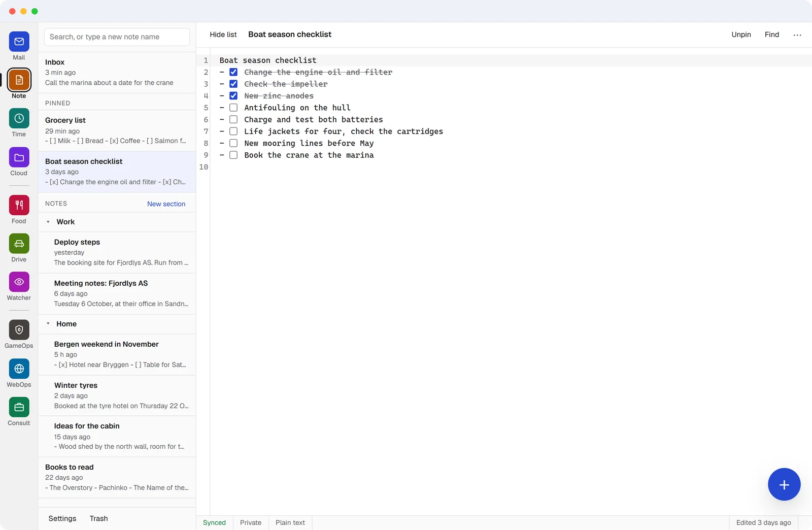Click the blue plus new note button

click(784, 484)
